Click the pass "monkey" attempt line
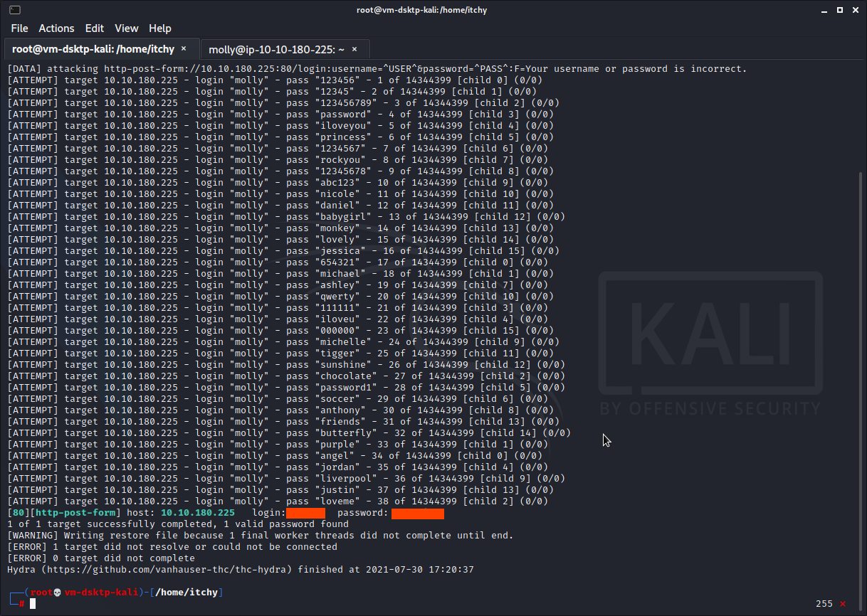 [x=280, y=228]
